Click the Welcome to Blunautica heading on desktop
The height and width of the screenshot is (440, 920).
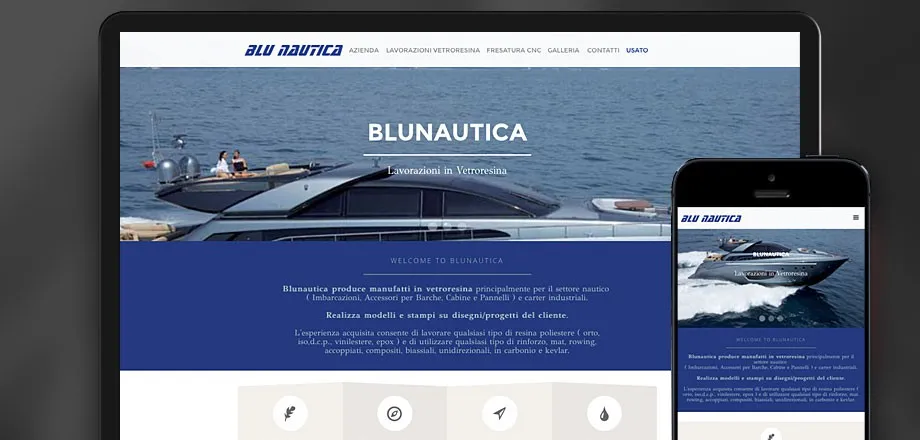tap(447, 260)
